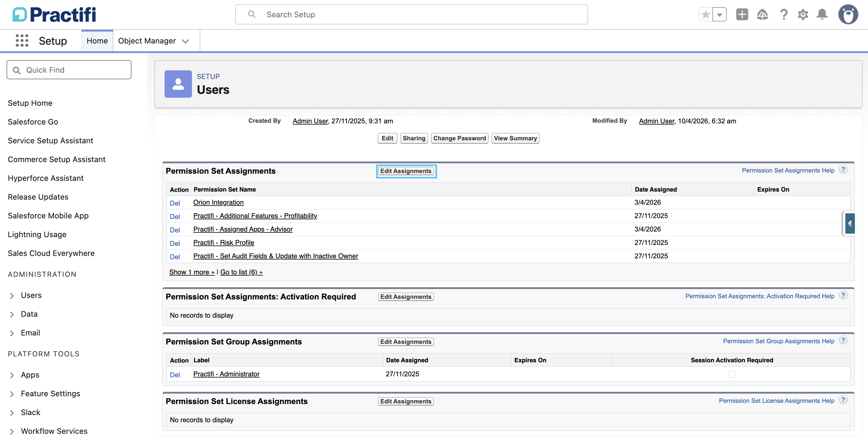Delete the Practifi - Risk Profile assignment

[x=175, y=243]
